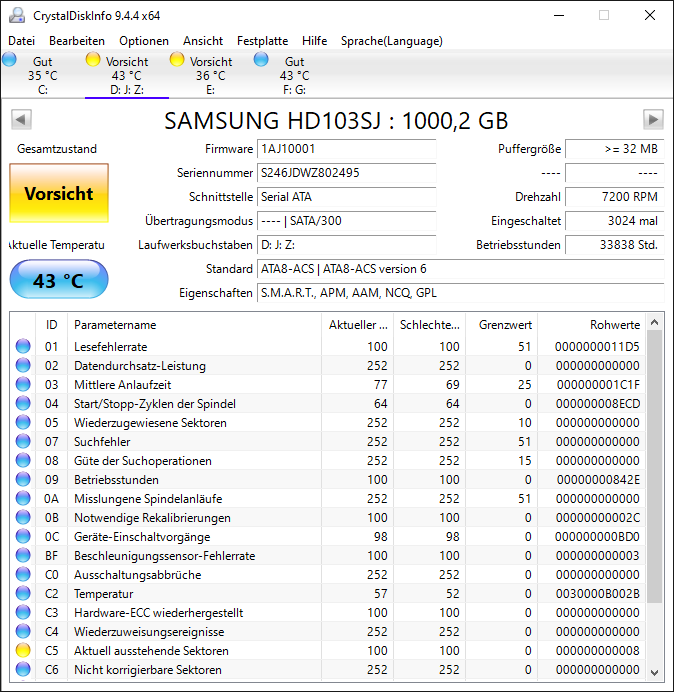The height and width of the screenshot is (692, 674).
Task: Click status icon of Misslungene Spindelanläufe row
Action: (23, 498)
